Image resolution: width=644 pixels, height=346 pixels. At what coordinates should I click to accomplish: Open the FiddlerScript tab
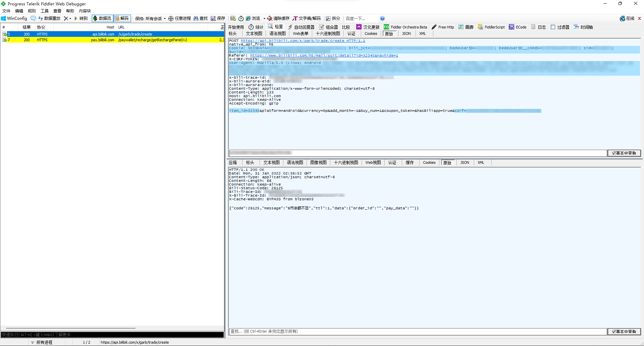pos(491,27)
